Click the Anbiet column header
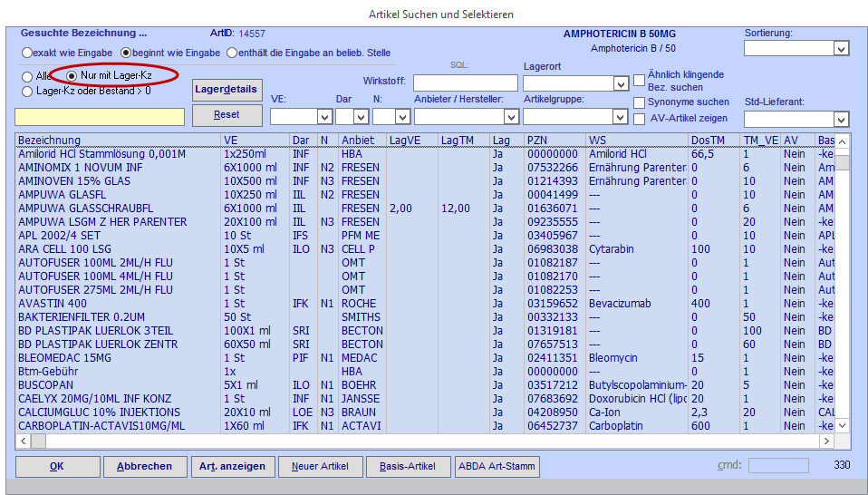 (362, 141)
